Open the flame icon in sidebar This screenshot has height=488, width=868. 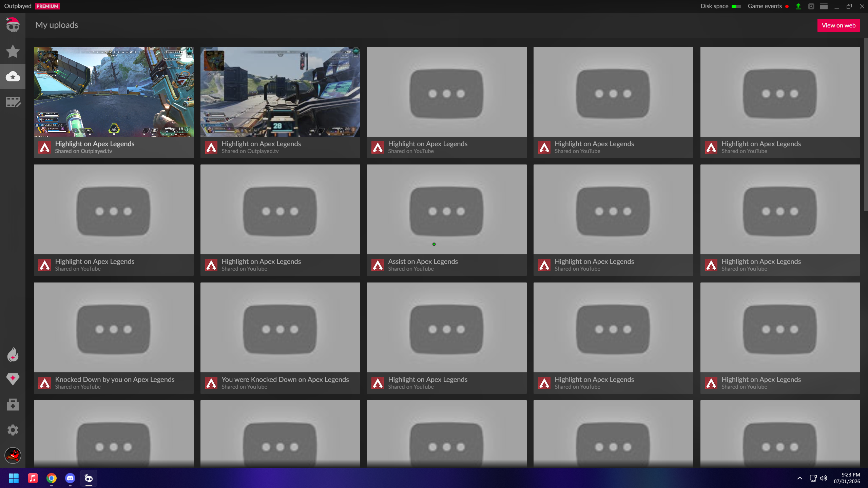point(13,355)
